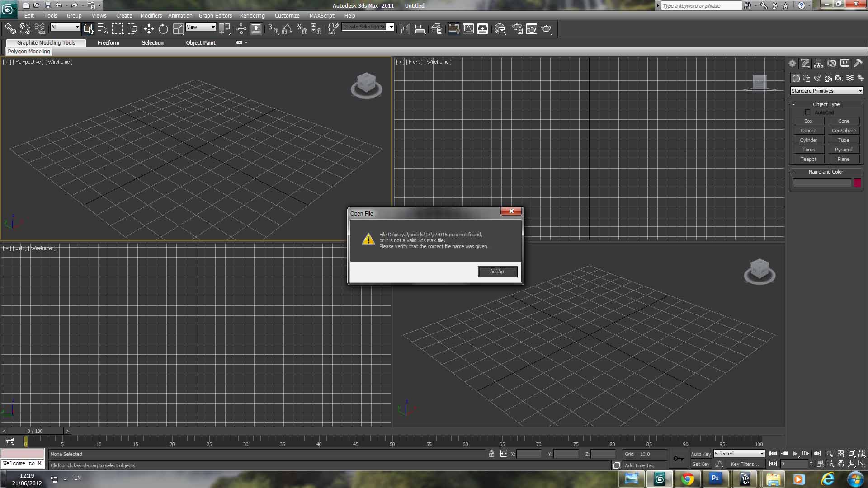The image size is (868, 488).
Task: Open the Rendering menu
Action: click(x=252, y=15)
